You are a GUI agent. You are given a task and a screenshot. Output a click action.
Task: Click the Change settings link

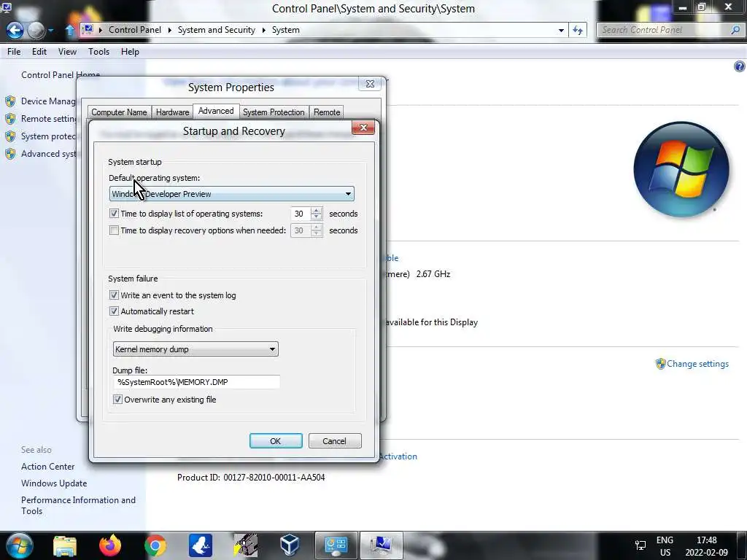(697, 364)
